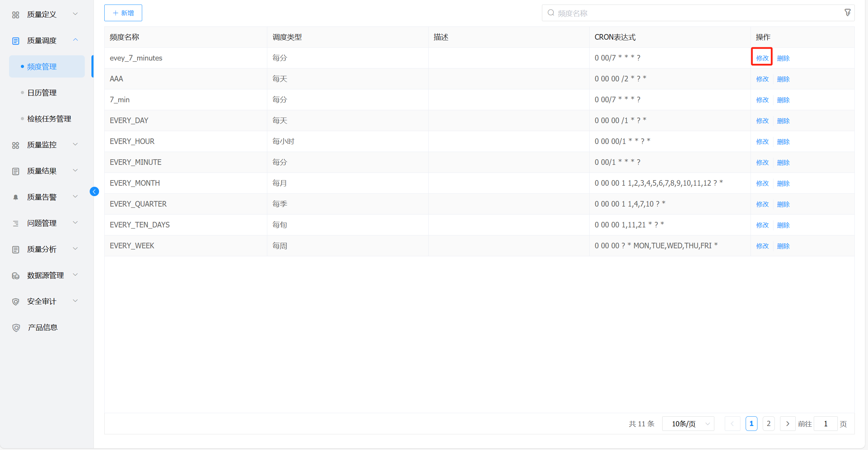Click the 新增 button
This screenshot has width=868, height=450.
[123, 13]
